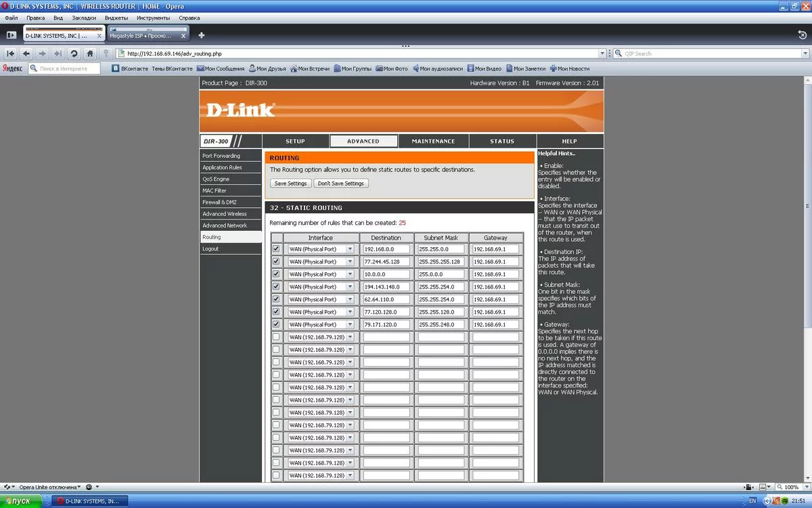Expand the address bar history dropdown

tap(602, 54)
